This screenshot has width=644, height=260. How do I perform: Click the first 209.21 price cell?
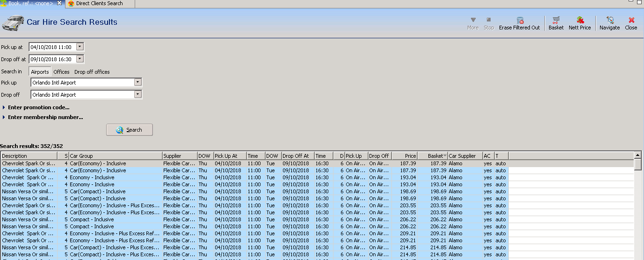click(405, 233)
